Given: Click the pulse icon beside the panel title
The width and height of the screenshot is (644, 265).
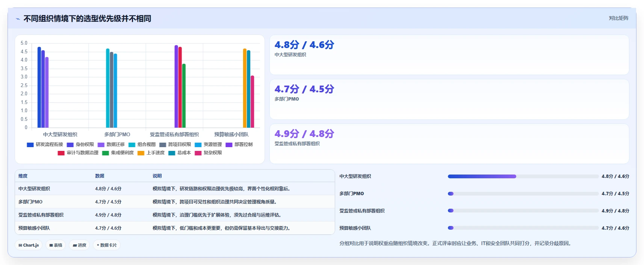Looking at the screenshot, I should (18, 19).
